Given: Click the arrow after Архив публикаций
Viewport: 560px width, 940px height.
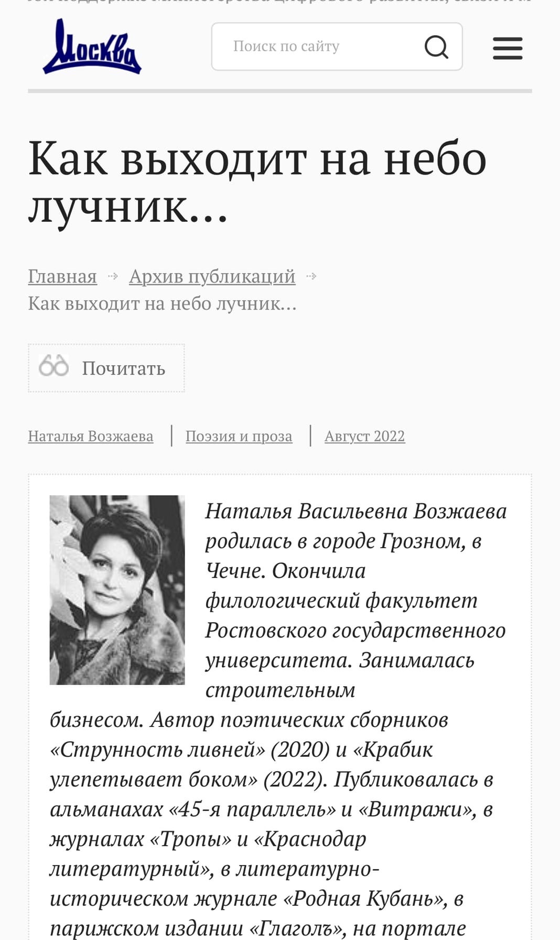Looking at the screenshot, I should [311, 276].
